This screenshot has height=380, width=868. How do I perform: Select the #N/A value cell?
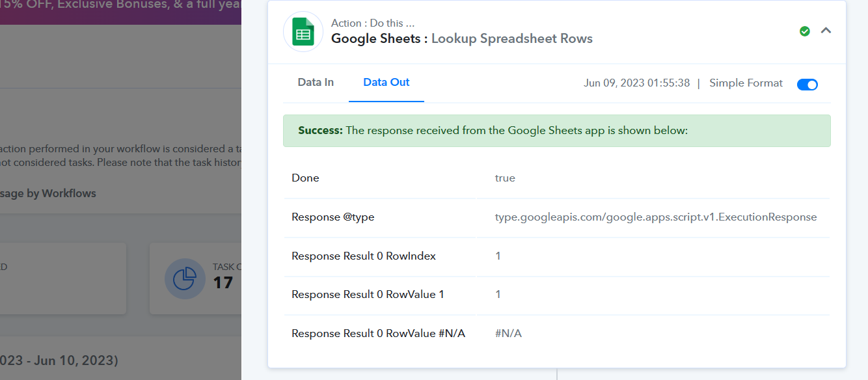(x=508, y=334)
